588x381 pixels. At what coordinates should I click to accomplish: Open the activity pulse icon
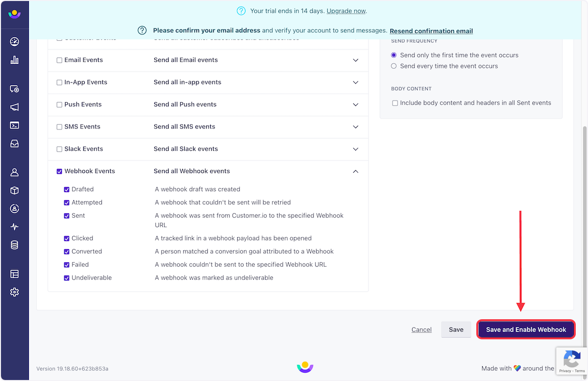pyautogui.click(x=14, y=227)
